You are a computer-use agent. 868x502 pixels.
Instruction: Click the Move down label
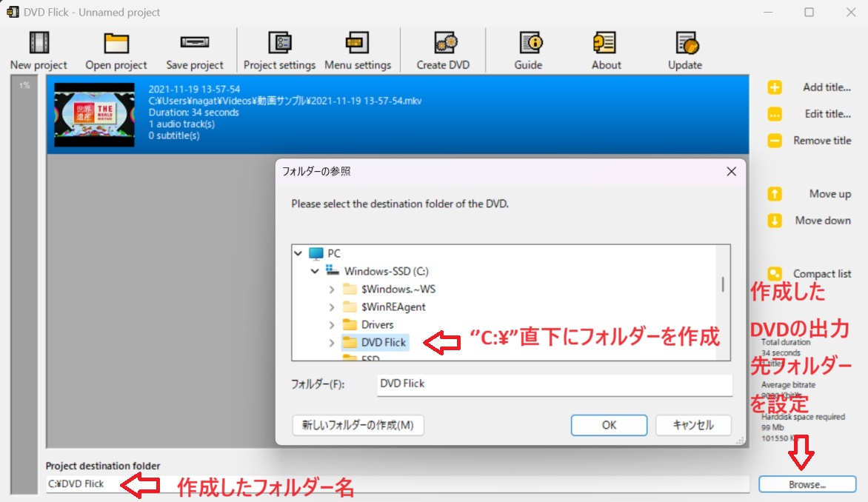point(823,221)
